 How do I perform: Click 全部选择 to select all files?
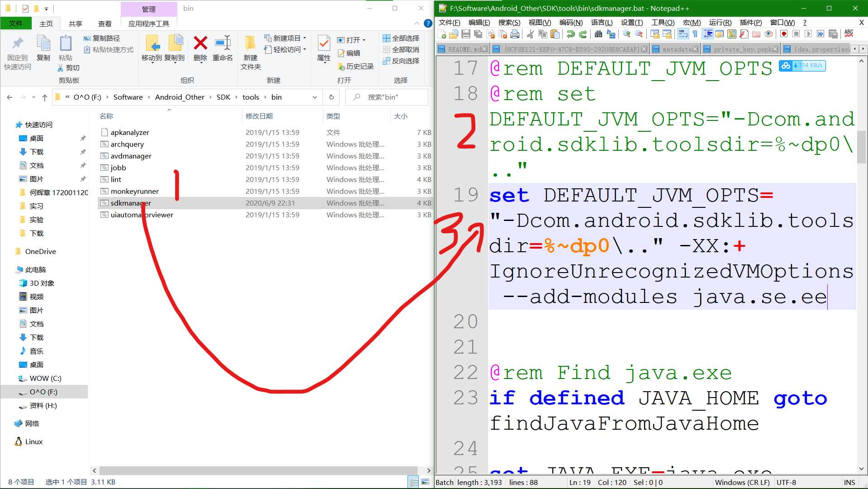[401, 38]
